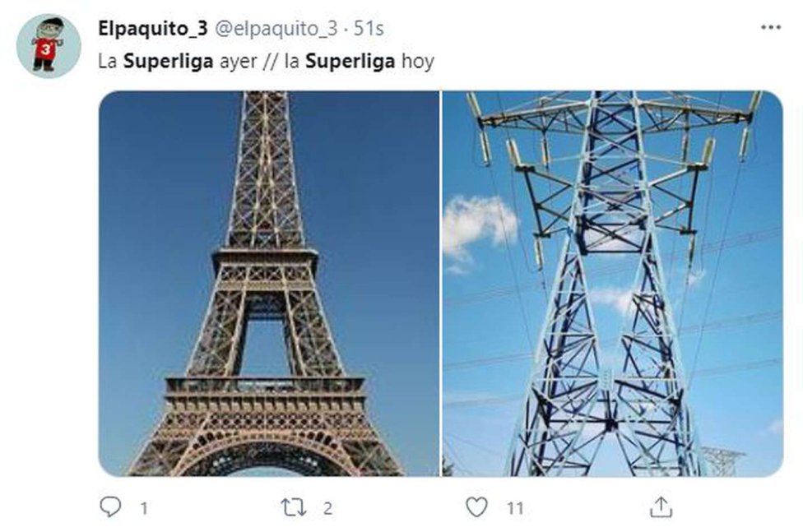Screen dimensions: 803x532
Task: Click the retweet count number 2
Action: coord(327,508)
